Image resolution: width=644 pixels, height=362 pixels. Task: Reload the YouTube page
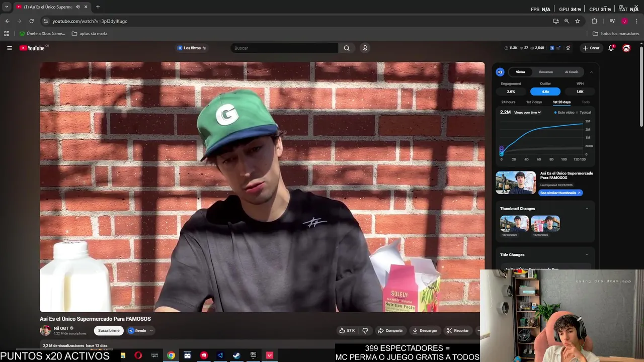31,21
